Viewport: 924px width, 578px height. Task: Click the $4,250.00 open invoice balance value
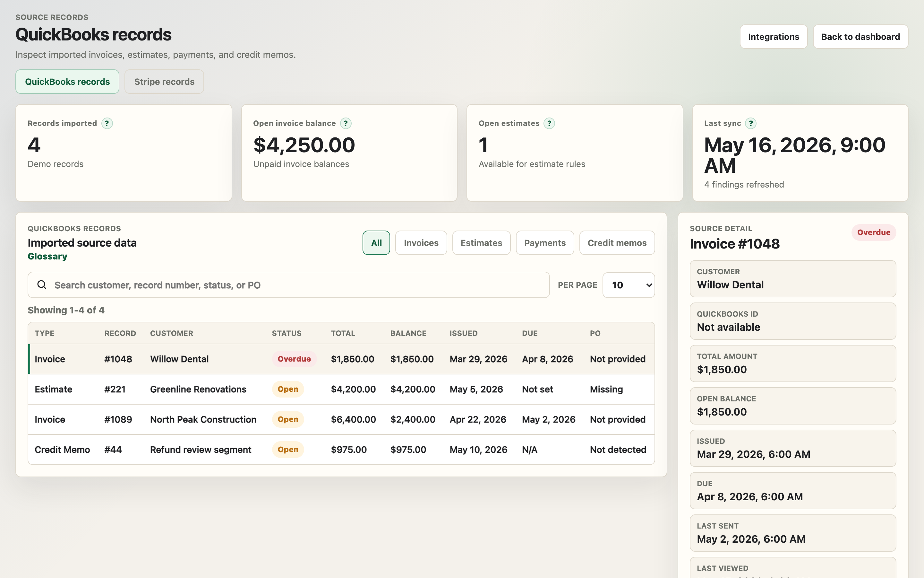304,145
